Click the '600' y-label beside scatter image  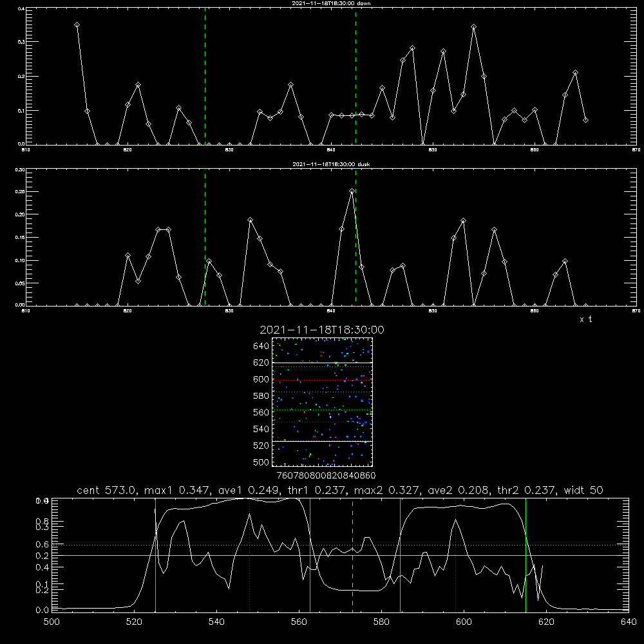point(261,379)
